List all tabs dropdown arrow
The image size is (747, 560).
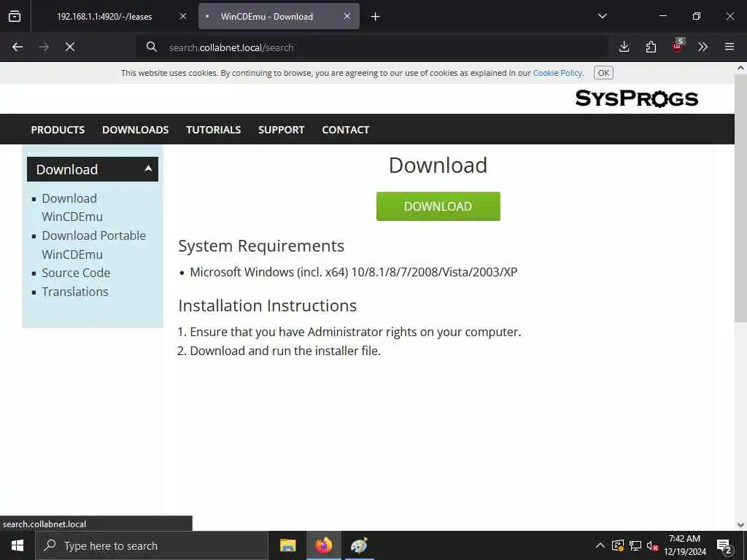coord(603,16)
